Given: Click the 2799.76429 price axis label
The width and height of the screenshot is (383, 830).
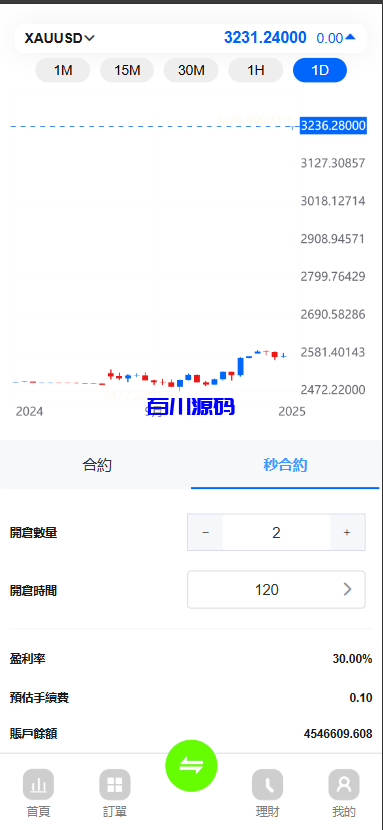Looking at the screenshot, I should (333, 276).
